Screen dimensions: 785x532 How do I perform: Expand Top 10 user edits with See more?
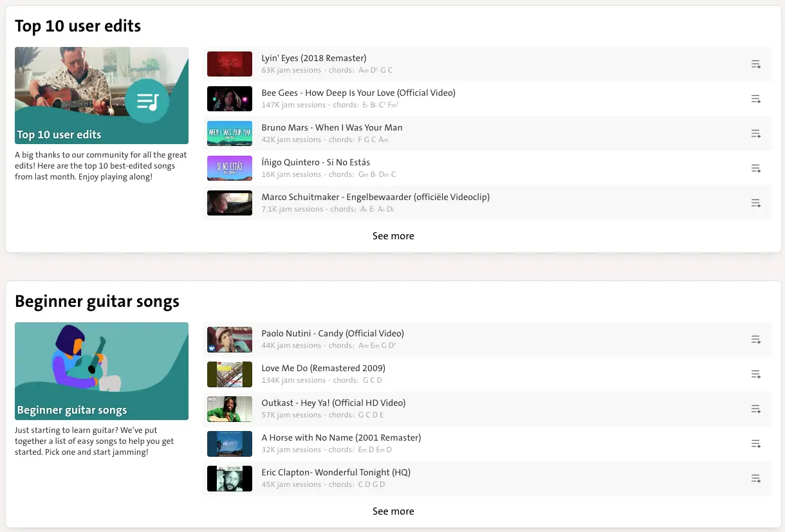coord(393,236)
